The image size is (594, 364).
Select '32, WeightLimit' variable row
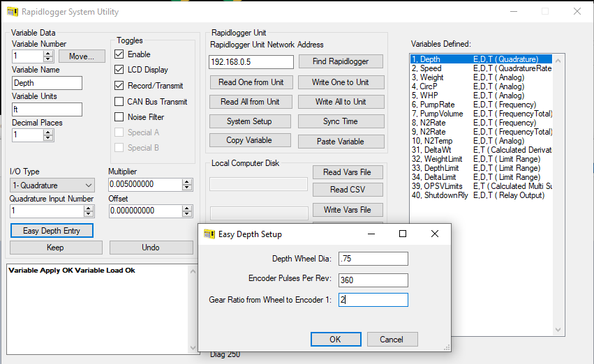pos(482,159)
